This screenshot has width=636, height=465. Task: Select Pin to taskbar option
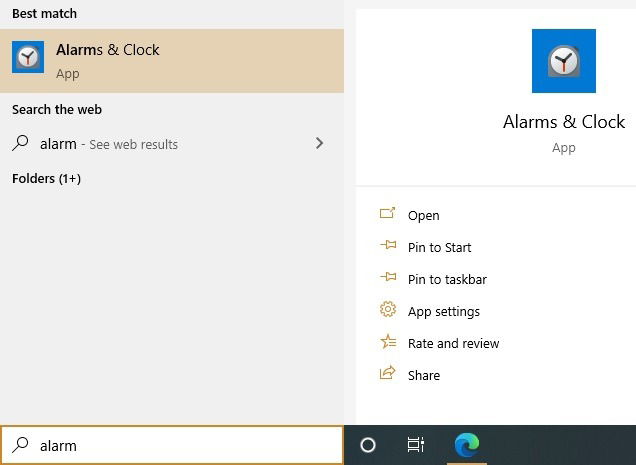(447, 279)
